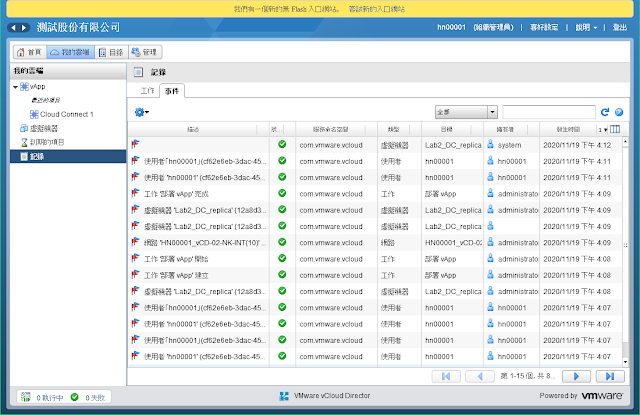Click green status check in 4:12 system row
The image size is (640, 415).
click(x=282, y=144)
